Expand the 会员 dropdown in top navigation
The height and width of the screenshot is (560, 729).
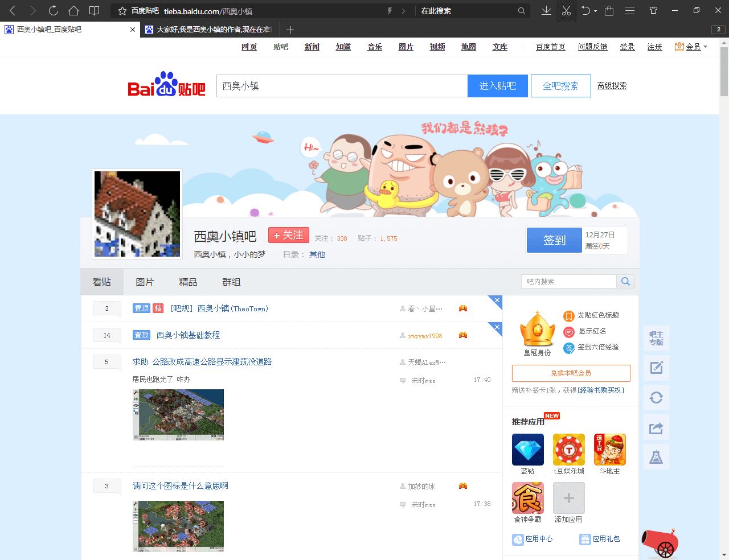(x=705, y=47)
